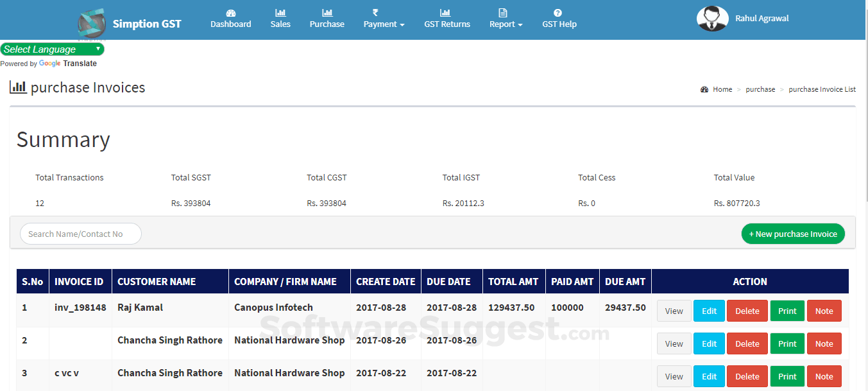This screenshot has width=868, height=391.
Task: Select the Sales chart icon
Action: (280, 12)
